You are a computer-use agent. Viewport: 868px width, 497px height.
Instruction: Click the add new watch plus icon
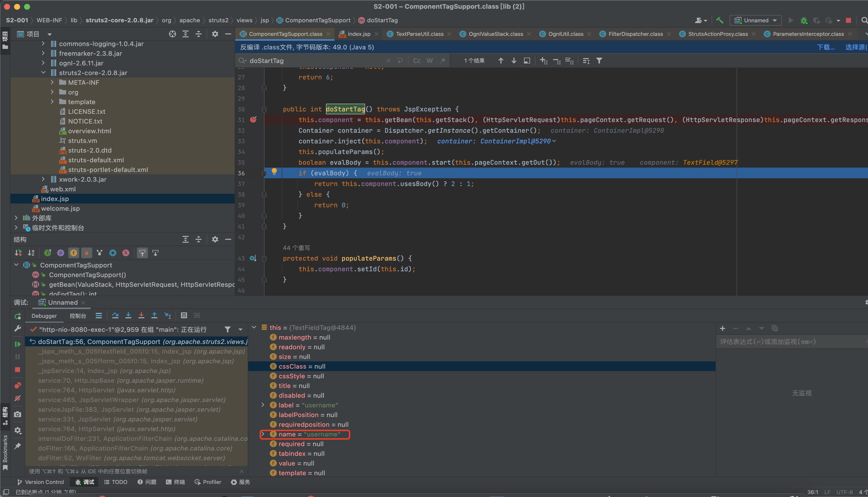[722, 328]
